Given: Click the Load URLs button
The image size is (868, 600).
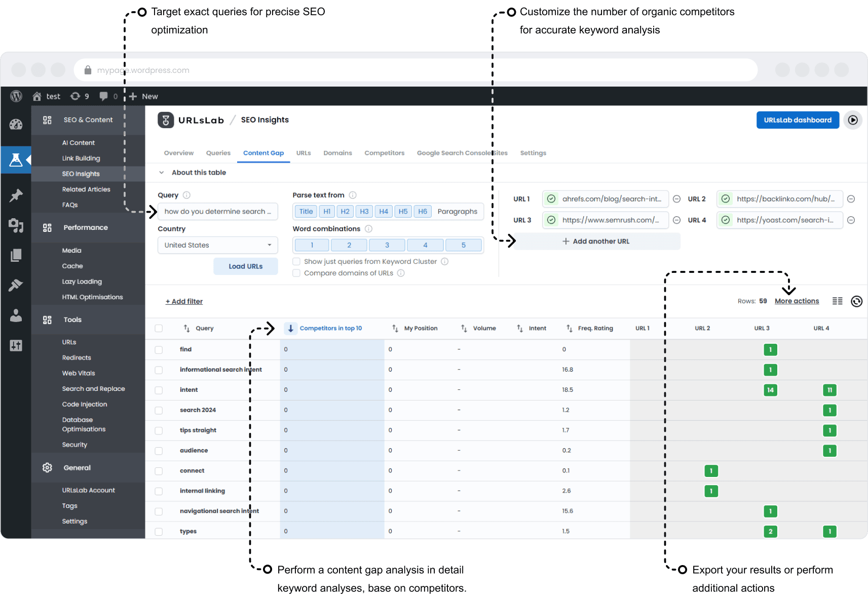Looking at the screenshot, I should point(246,266).
